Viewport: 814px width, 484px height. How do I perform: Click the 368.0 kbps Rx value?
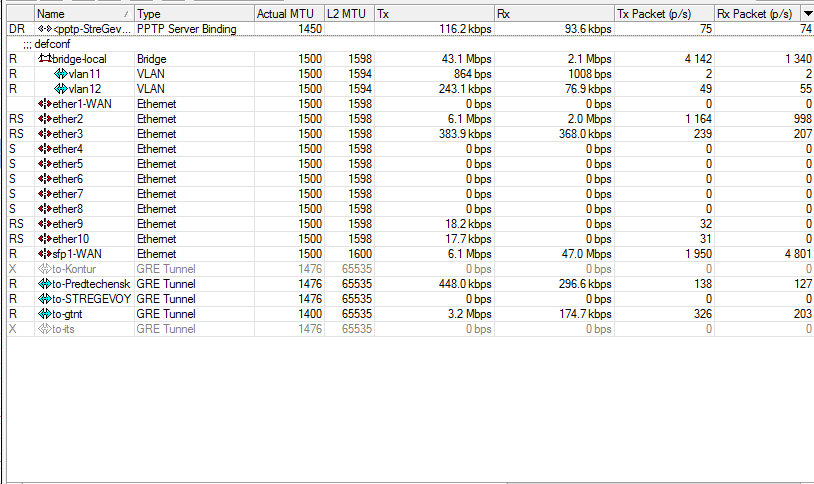tap(585, 135)
